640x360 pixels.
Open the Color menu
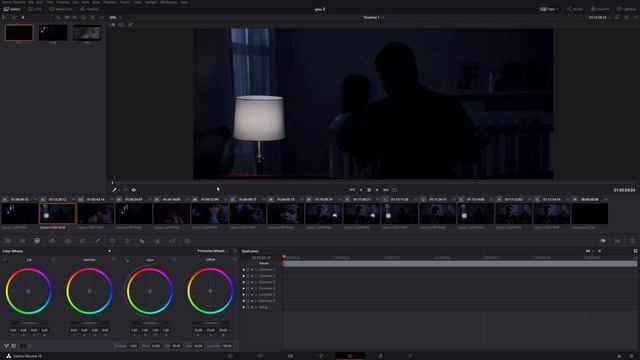click(138, 2)
